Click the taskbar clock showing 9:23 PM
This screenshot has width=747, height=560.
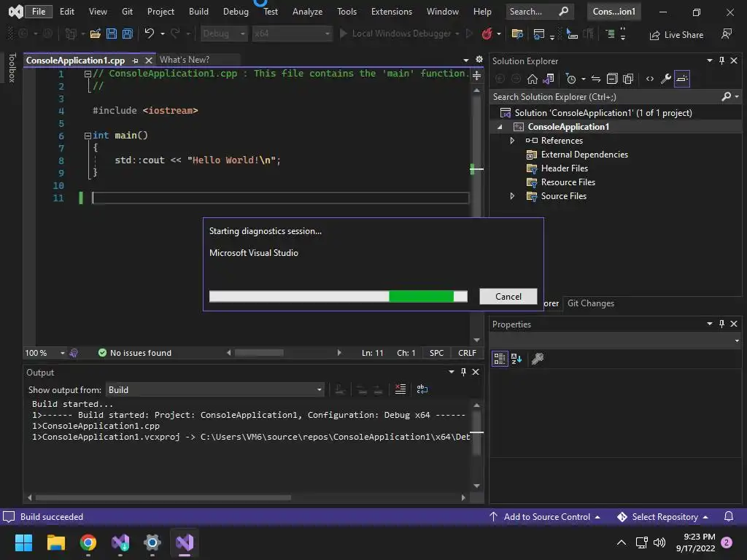tap(695, 542)
